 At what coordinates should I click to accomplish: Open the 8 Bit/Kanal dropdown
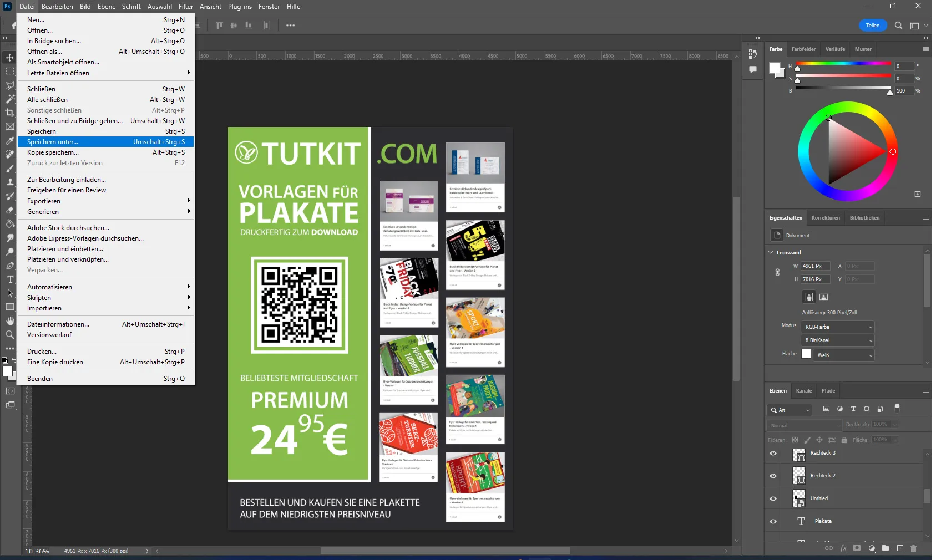838,340
